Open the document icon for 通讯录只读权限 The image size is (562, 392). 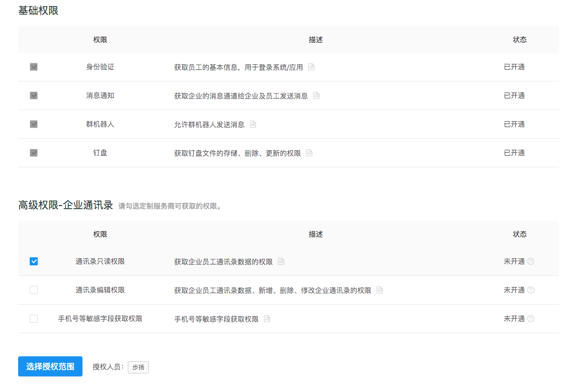(x=281, y=261)
